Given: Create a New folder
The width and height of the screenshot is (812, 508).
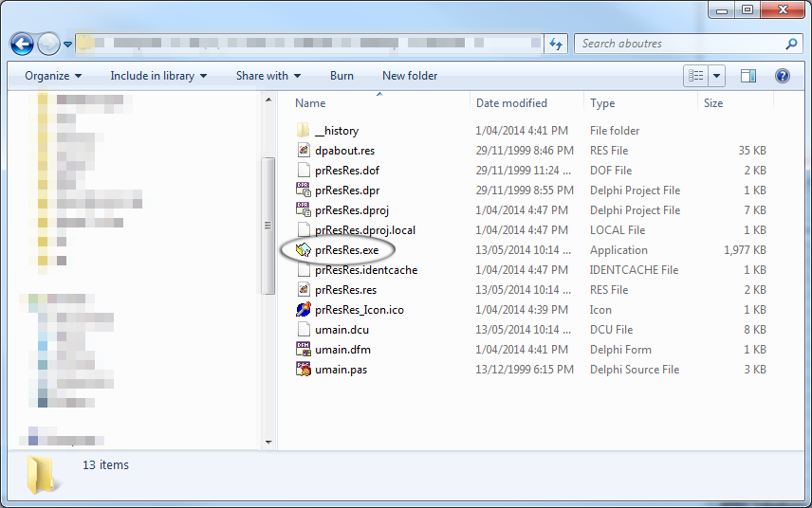Looking at the screenshot, I should point(410,76).
